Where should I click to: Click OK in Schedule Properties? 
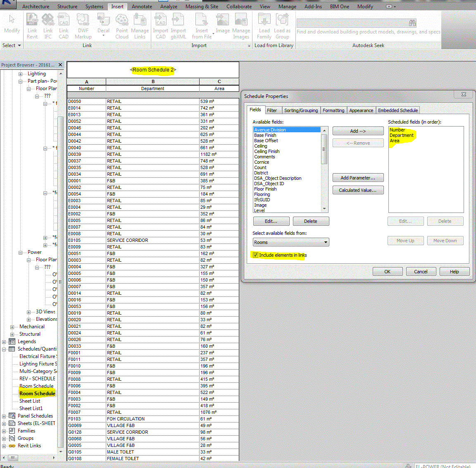387,272
